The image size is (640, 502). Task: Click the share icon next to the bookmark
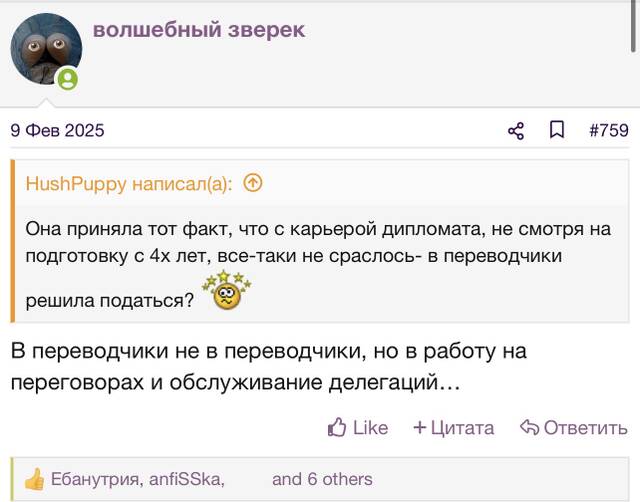[x=516, y=131]
